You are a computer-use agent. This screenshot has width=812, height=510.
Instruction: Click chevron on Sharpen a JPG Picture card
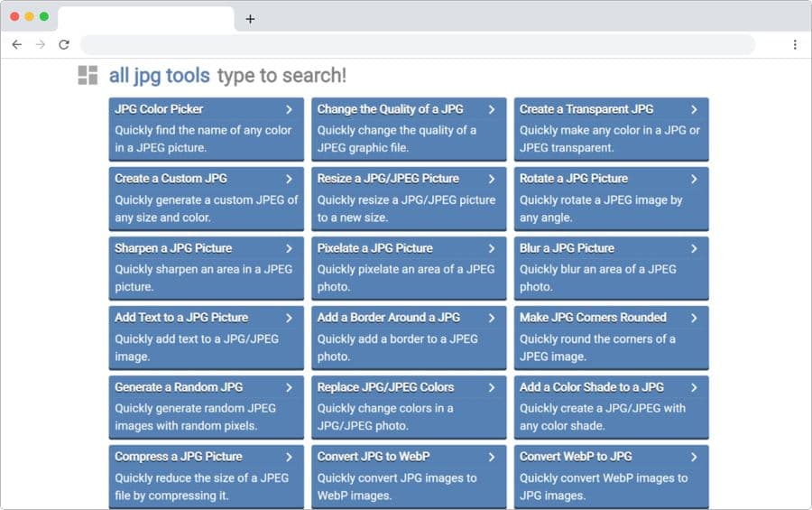coord(289,248)
